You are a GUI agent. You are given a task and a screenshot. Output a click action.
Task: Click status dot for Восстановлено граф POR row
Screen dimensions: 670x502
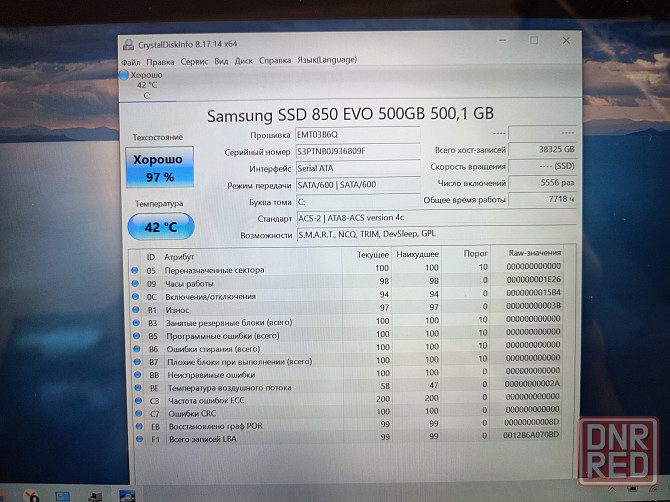139,426
